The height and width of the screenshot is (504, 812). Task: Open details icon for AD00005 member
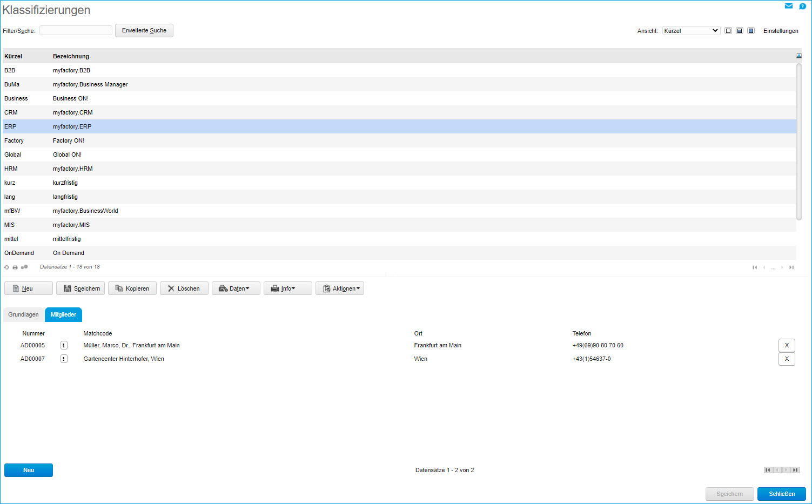coord(64,345)
